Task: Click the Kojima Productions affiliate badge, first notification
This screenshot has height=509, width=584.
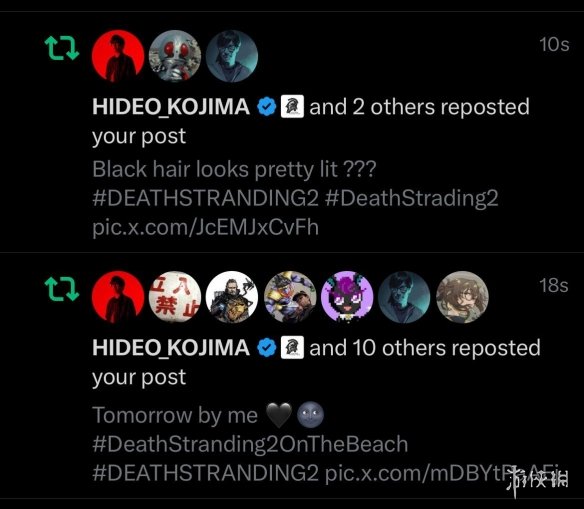Action: click(x=292, y=107)
